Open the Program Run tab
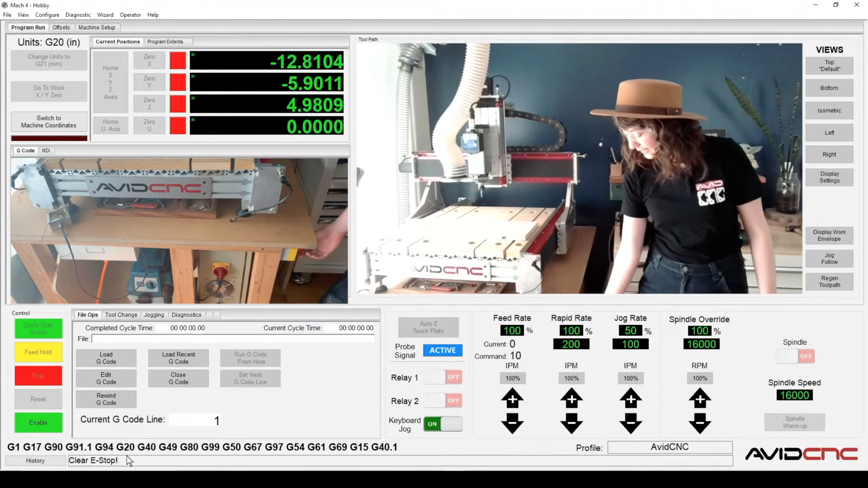 pyautogui.click(x=28, y=27)
